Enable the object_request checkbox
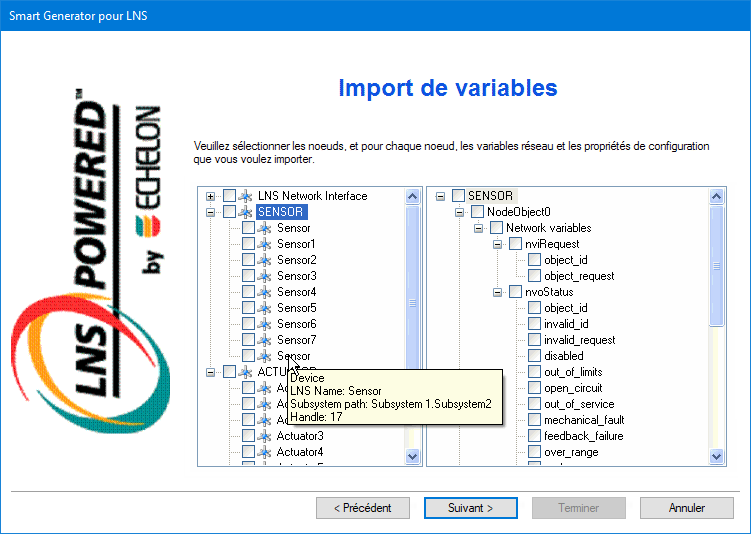Image resolution: width=751 pixels, height=534 pixels. 535,275
